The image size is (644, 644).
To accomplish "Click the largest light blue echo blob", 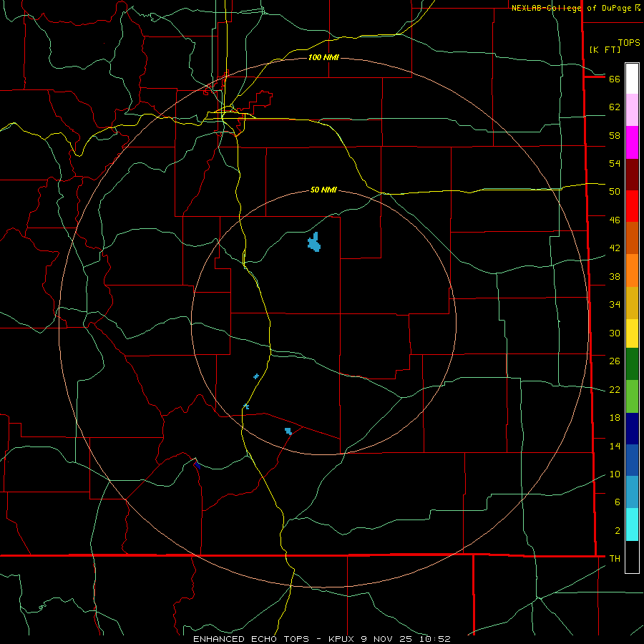I will point(314,243).
